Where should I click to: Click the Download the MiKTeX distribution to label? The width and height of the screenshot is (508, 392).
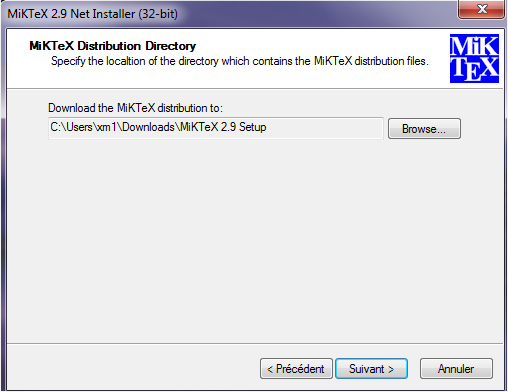tap(135, 108)
